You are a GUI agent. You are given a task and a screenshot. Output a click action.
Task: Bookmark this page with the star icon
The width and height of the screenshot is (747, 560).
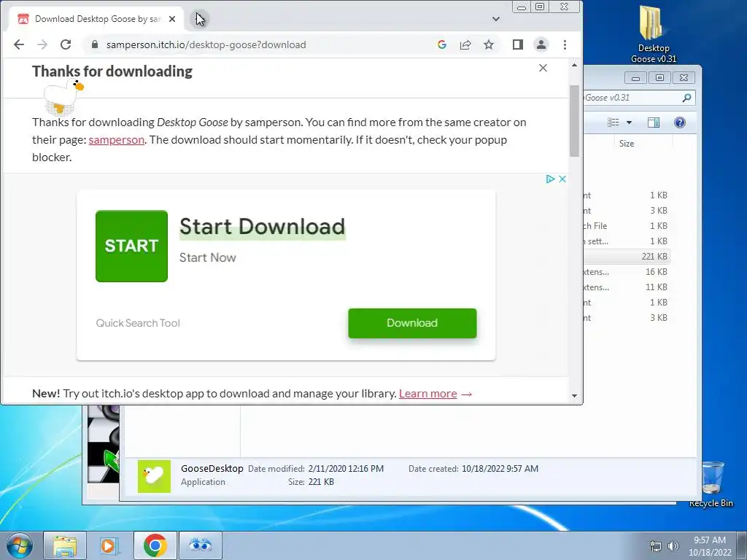[489, 44]
